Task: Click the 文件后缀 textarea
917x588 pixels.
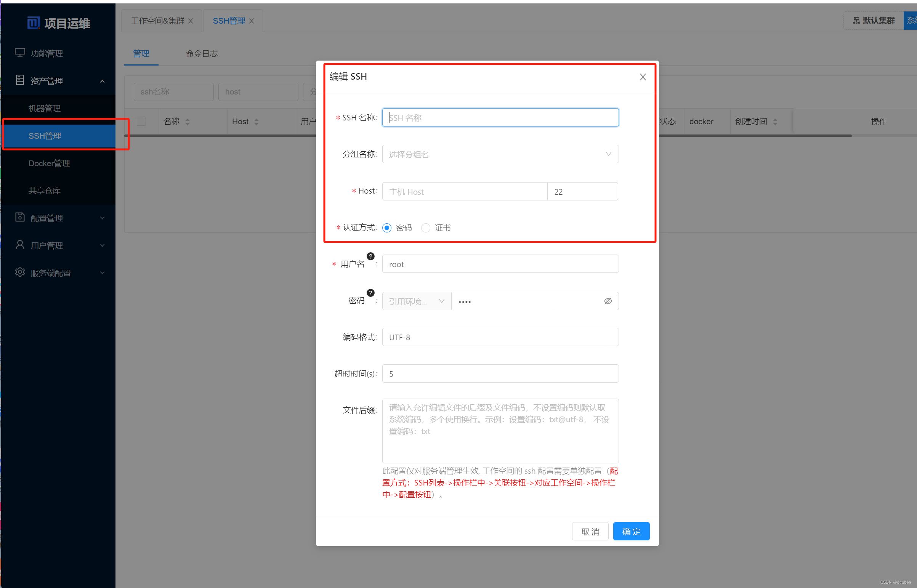Action: click(x=500, y=431)
